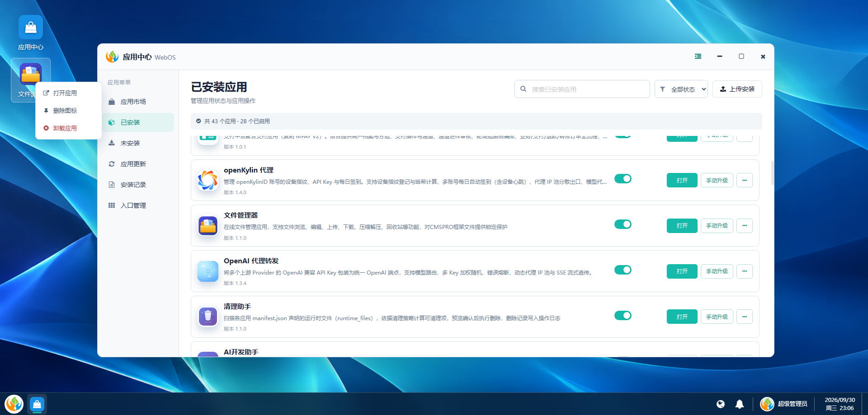Viewport: 868px width, 415px height.
Task: Open the OpenAI 代理转发 app via 打开
Action: tap(682, 271)
